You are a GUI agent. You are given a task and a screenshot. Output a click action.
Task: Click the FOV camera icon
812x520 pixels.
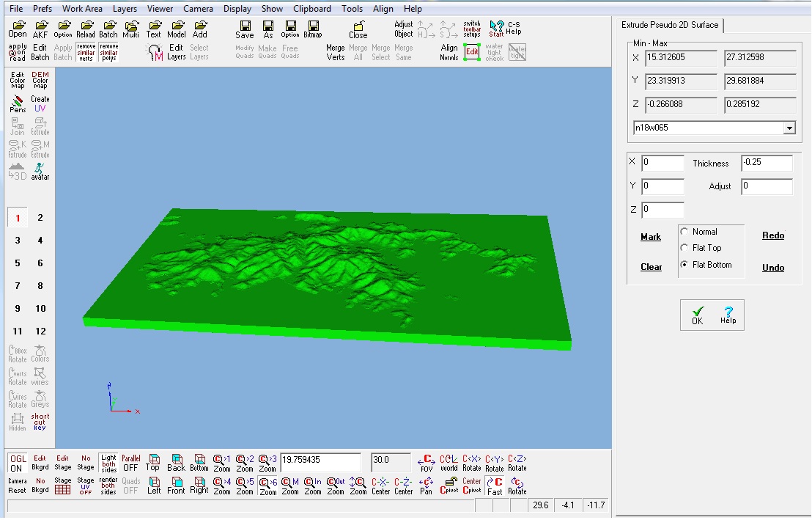[x=427, y=463]
